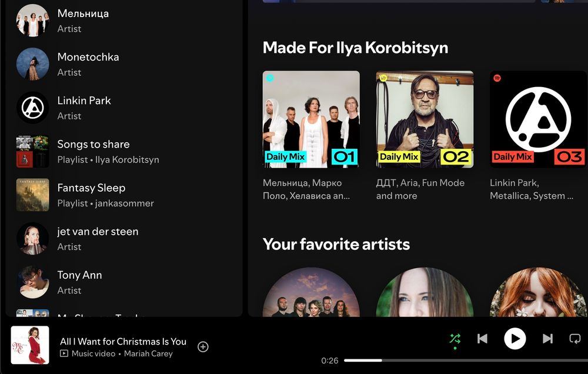Toggle the repeat button
The width and height of the screenshot is (588, 374).
click(x=575, y=339)
